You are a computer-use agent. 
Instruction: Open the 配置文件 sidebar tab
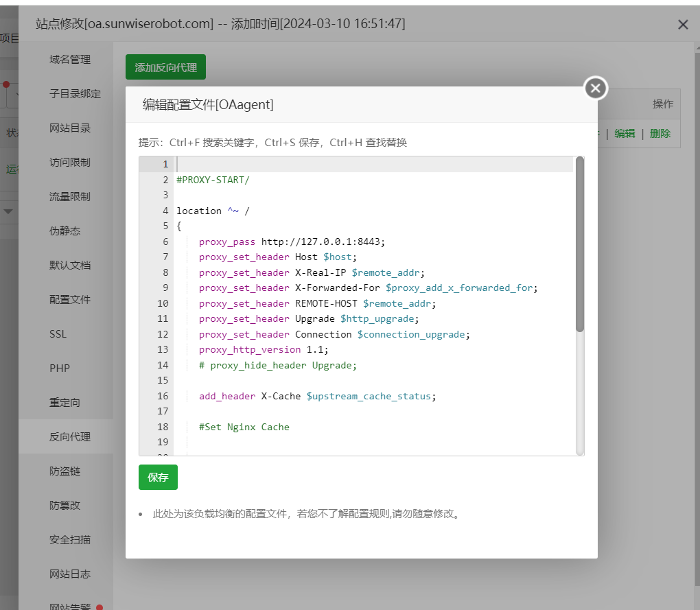(x=70, y=300)
